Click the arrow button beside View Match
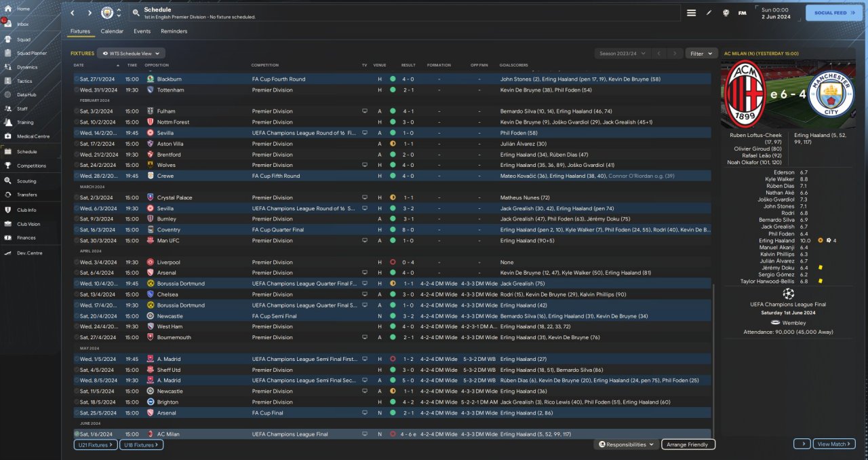 (x=802, y=444)
